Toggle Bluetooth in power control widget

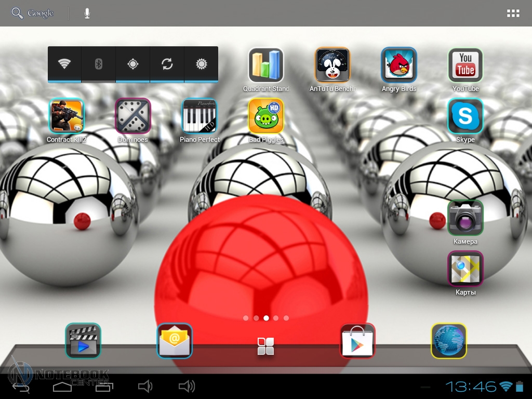pyautogui.click(x=99, y=64)
